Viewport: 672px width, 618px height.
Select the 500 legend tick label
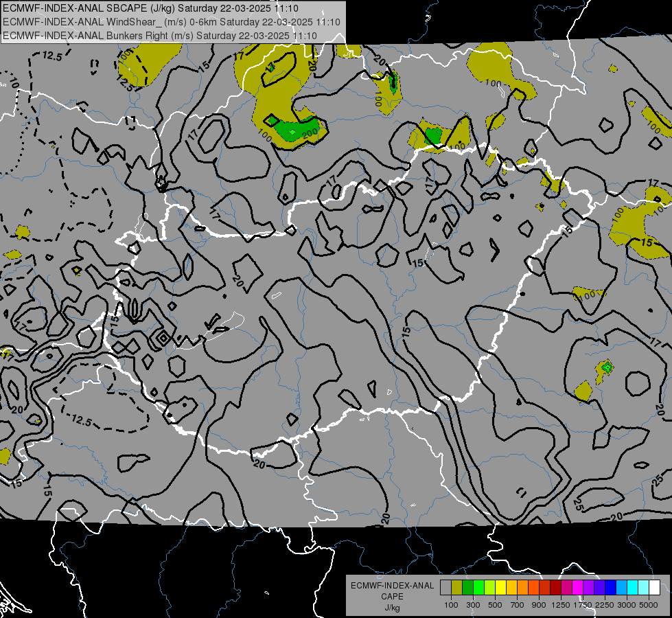pyautogui.click(x=495, y=605)
